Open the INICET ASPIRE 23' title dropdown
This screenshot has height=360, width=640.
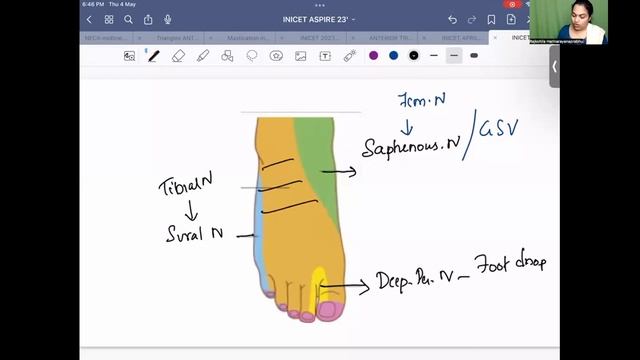click(319, 20)
